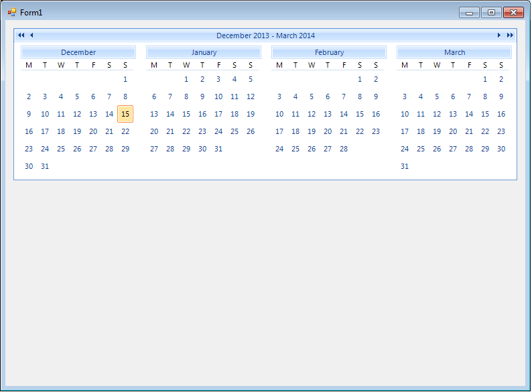The image size is (532, 392).
Task: Click the double-left arrow to jump back
Action: pyautogui.click(x=21, y=36)
